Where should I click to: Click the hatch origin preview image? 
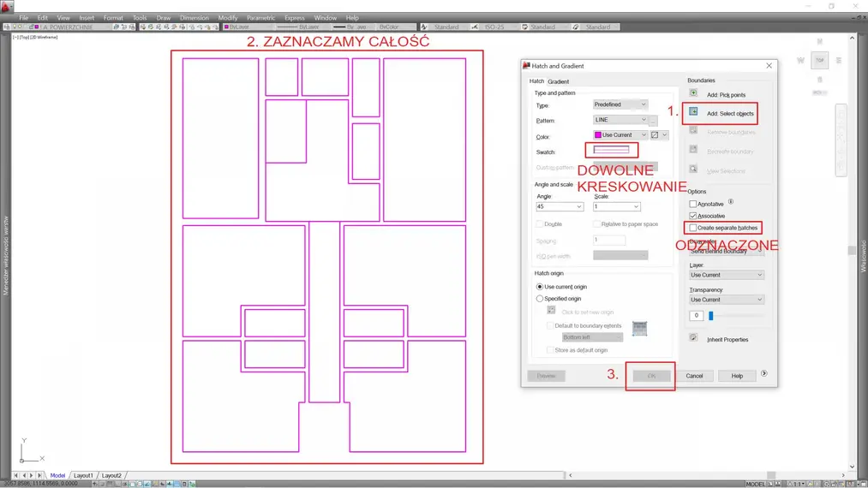pos(639,328)
